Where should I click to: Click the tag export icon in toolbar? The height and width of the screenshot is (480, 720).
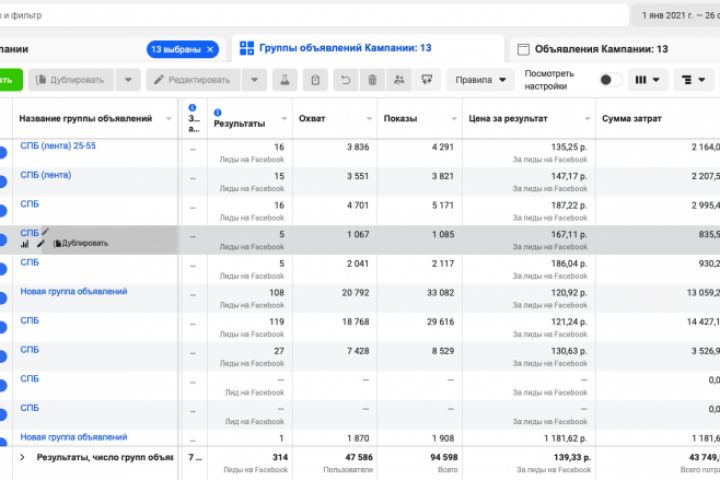click(x=428, y=80)
